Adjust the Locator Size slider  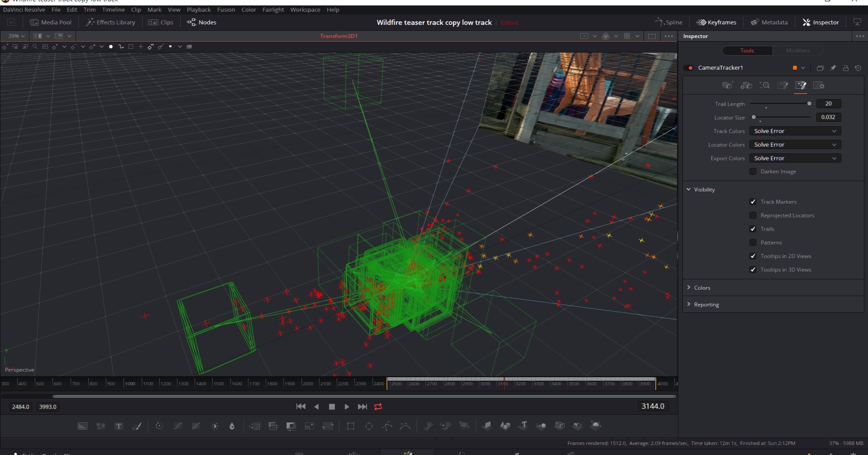(x=781, y=117)
